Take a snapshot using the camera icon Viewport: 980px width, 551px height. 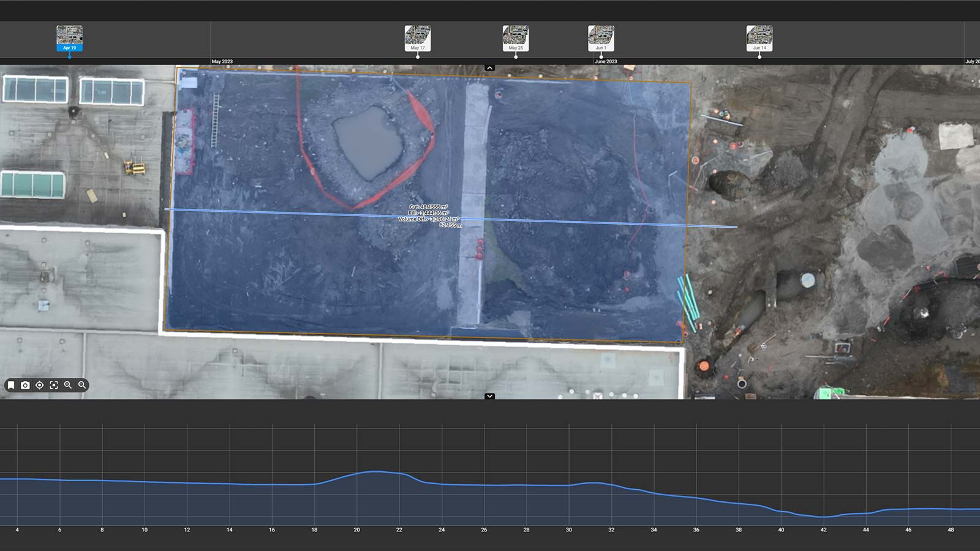25,385
